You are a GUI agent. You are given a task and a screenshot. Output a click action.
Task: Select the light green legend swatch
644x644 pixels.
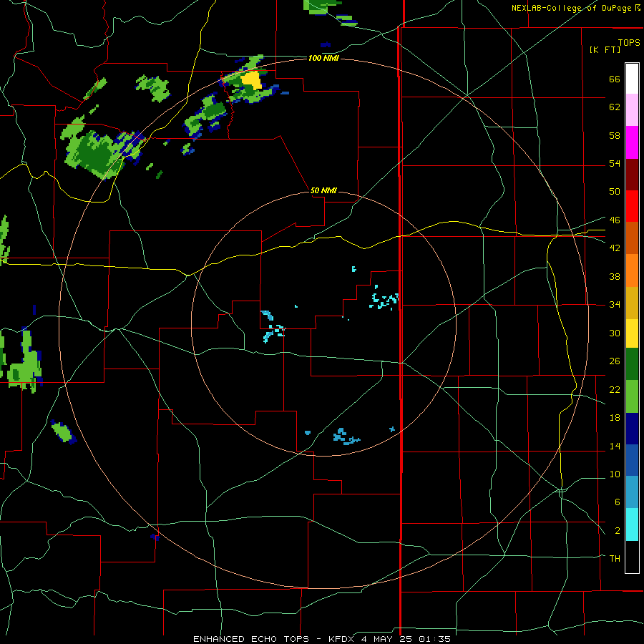(x=632, y=396)
